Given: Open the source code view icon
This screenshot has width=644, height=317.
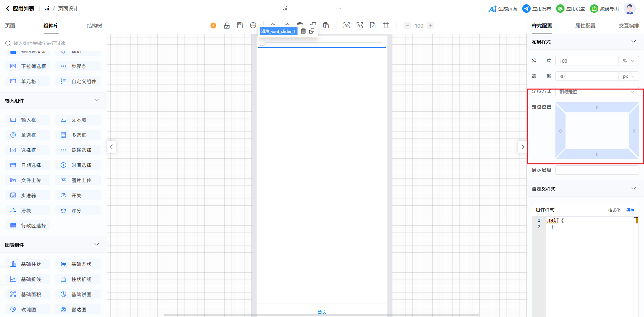Looking at the screenshot, I should 360,25.
